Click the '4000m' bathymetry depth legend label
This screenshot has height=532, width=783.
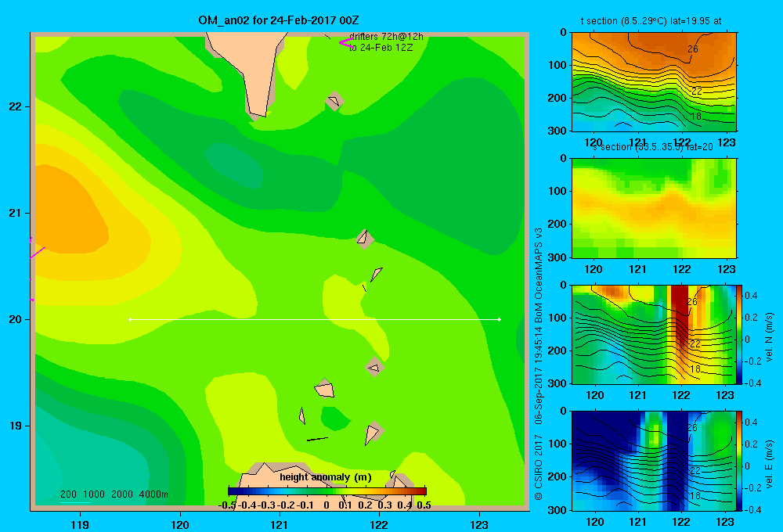153,494
